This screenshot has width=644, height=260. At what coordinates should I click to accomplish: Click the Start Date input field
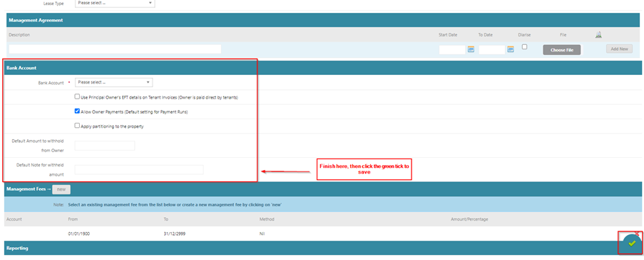coord(452,50)
